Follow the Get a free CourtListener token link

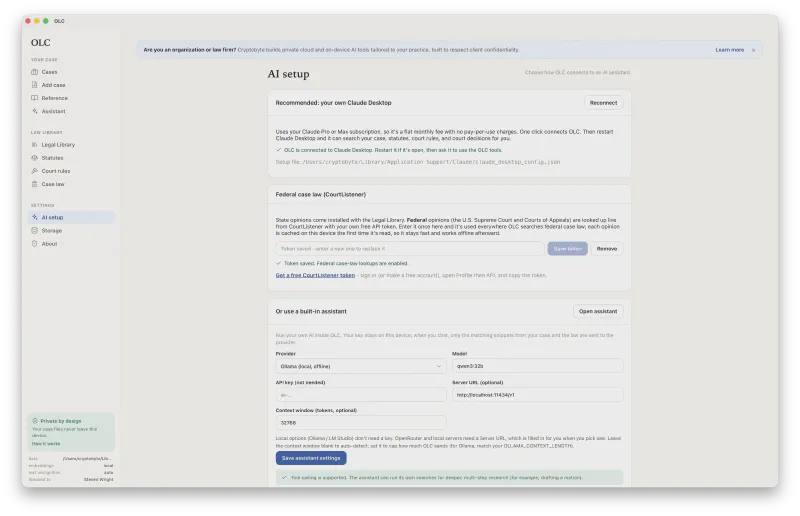click(x=315, y=275)
